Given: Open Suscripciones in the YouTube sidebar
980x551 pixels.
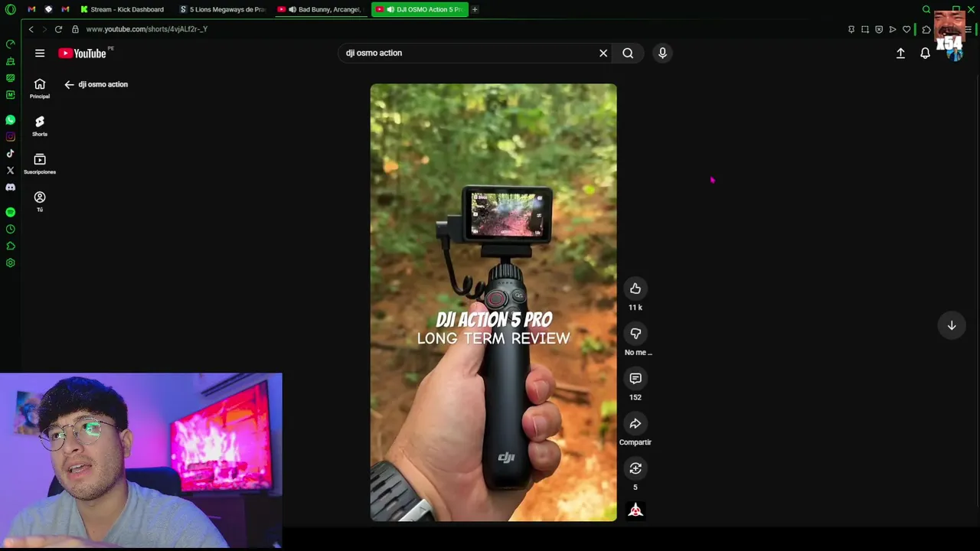Looking at the screenshot, I should (x=40, y=164).
